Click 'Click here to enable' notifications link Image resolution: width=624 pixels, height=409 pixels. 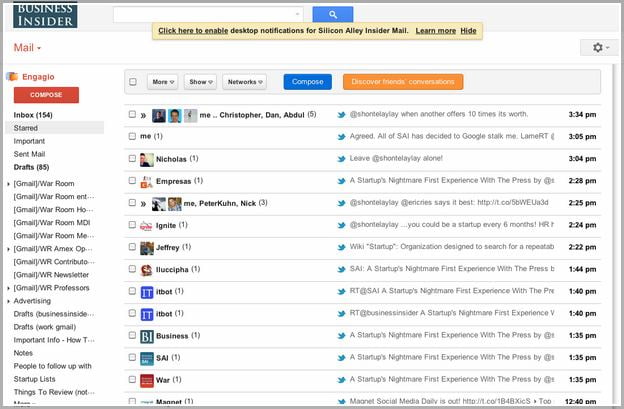point(193,31)
